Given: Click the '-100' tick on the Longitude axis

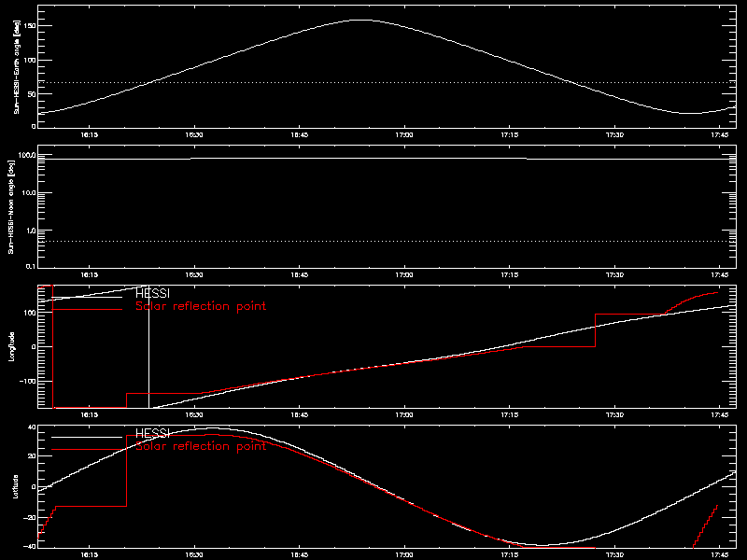Looking at the screenshot, I should coord(28,382).
